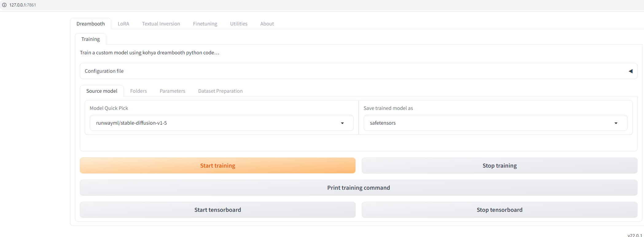Click the v22.0.1 version text
644x237 pixels.
tap(635, 235)
